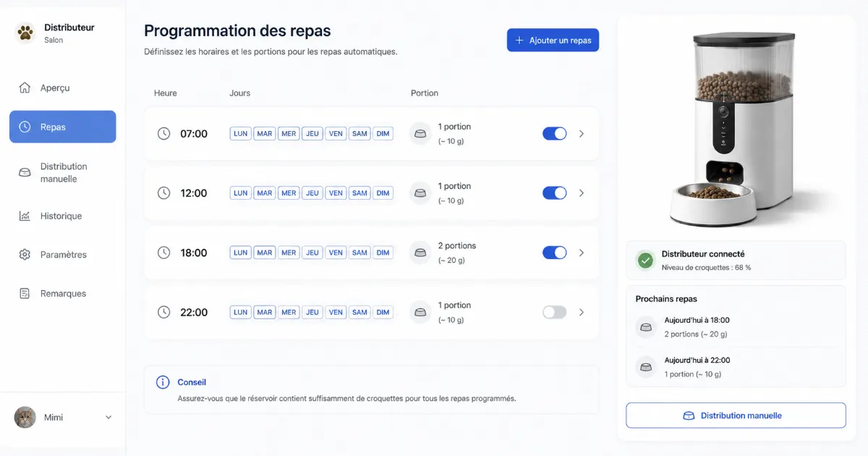Click the Distribution manuelle bowl icon in sidebar
The image size is (868, 456).
coord(25,172)
